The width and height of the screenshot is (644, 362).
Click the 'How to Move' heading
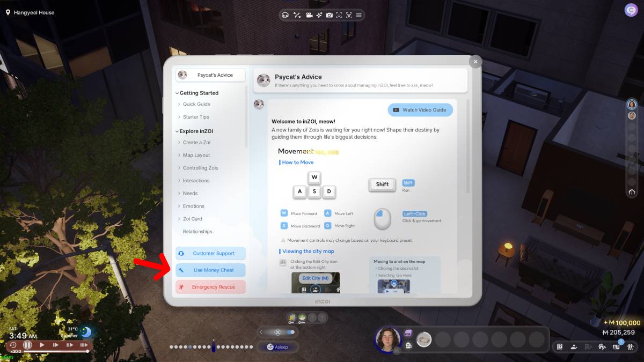coord(298,162)
